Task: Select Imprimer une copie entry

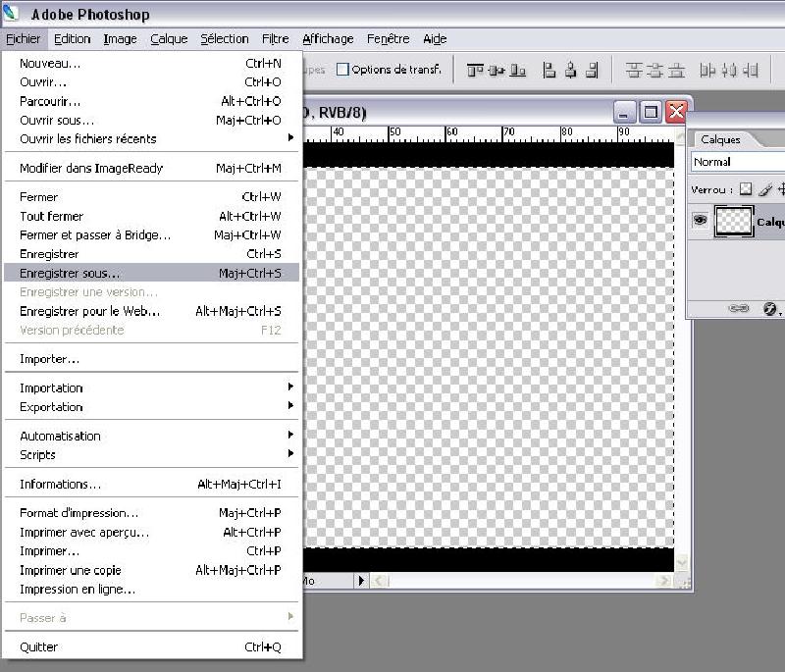Action: (151, 570)
